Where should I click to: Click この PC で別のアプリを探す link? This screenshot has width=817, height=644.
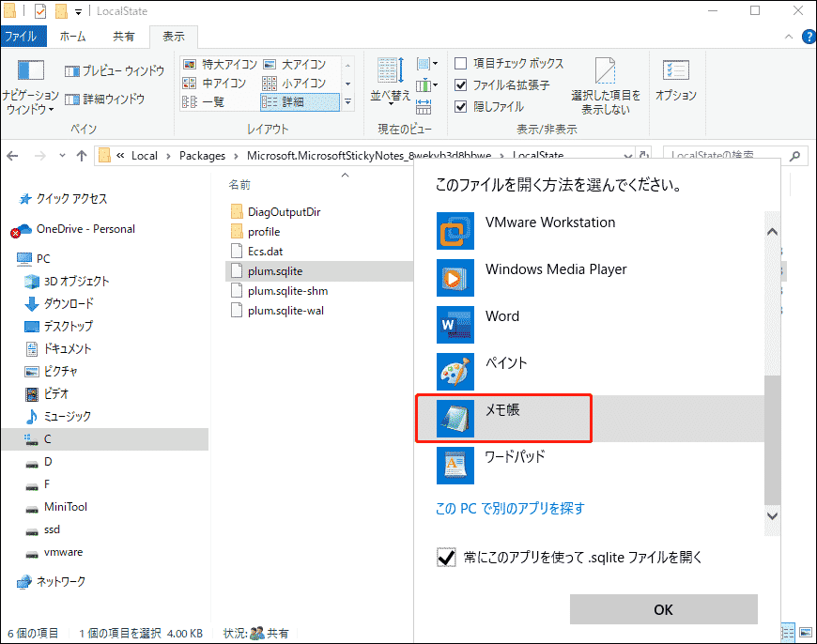(x=508, y=508)
